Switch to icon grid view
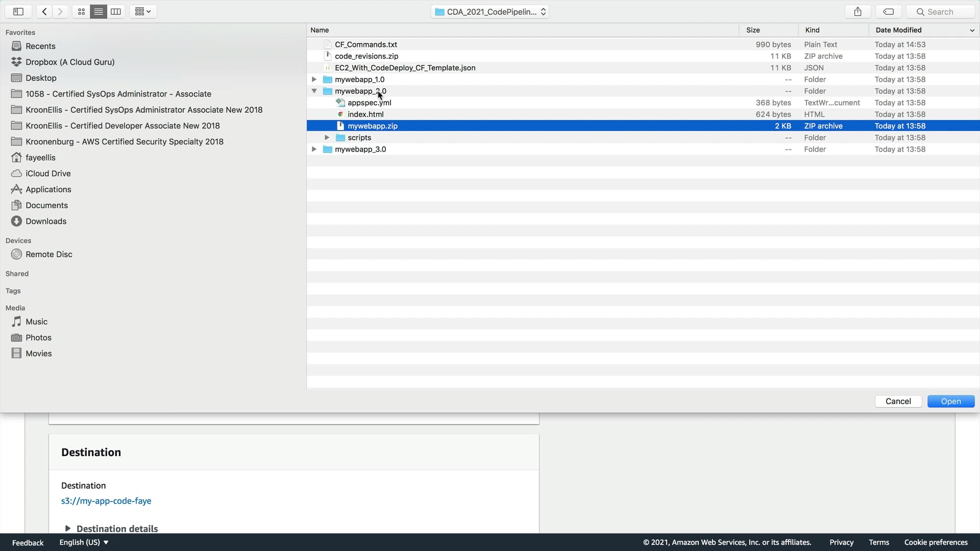Viewport: 980px width, 551px height. coord(81,11)
